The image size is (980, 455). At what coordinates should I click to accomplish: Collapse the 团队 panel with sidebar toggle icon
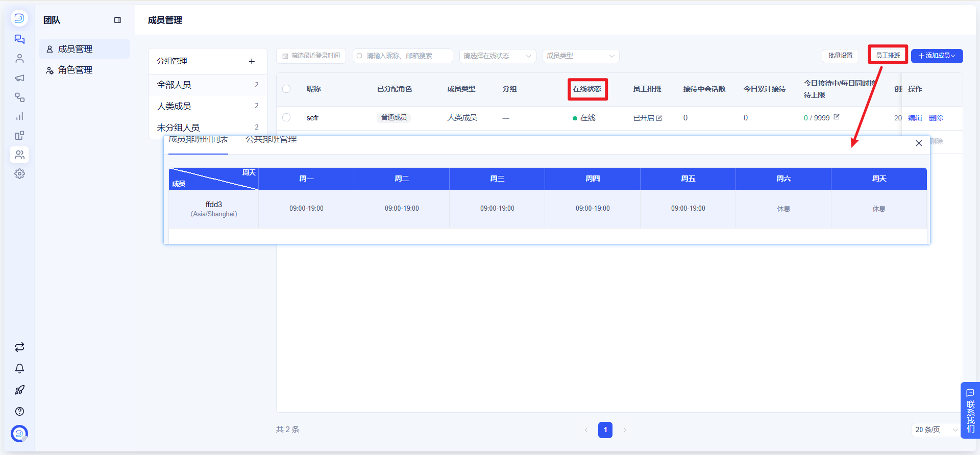coord(117,20)
